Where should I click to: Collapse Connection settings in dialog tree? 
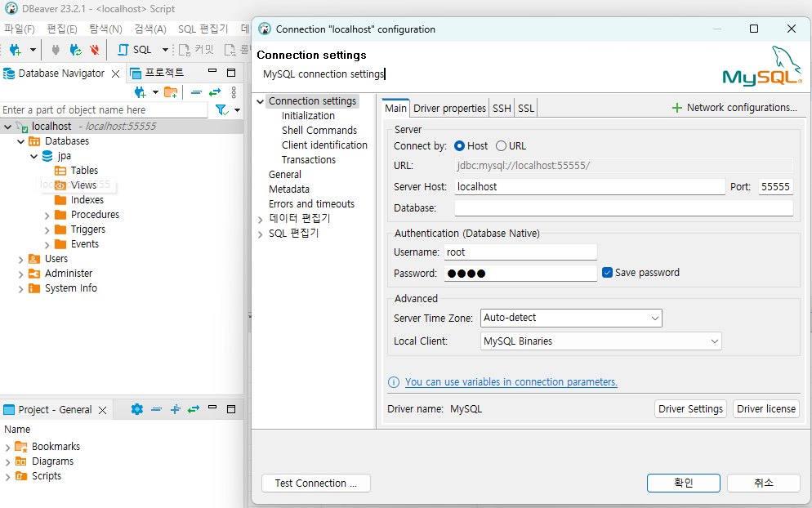(x=260, y=101)
